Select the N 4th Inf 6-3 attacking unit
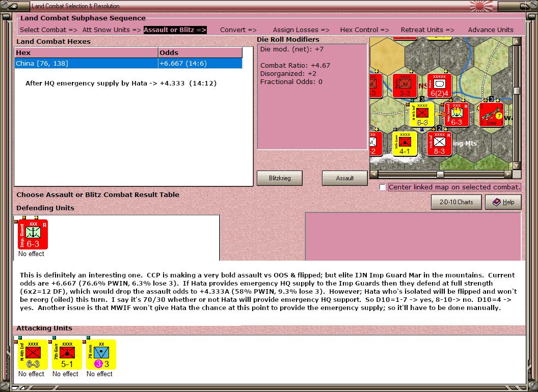The height and width of the screenshot is (392, 538). pos(33,355)
